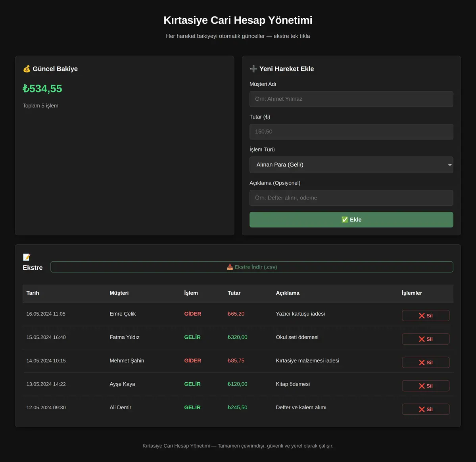Click the description "Okul seti ödemesi"
The image size is (476, 462).
[297, 337]
